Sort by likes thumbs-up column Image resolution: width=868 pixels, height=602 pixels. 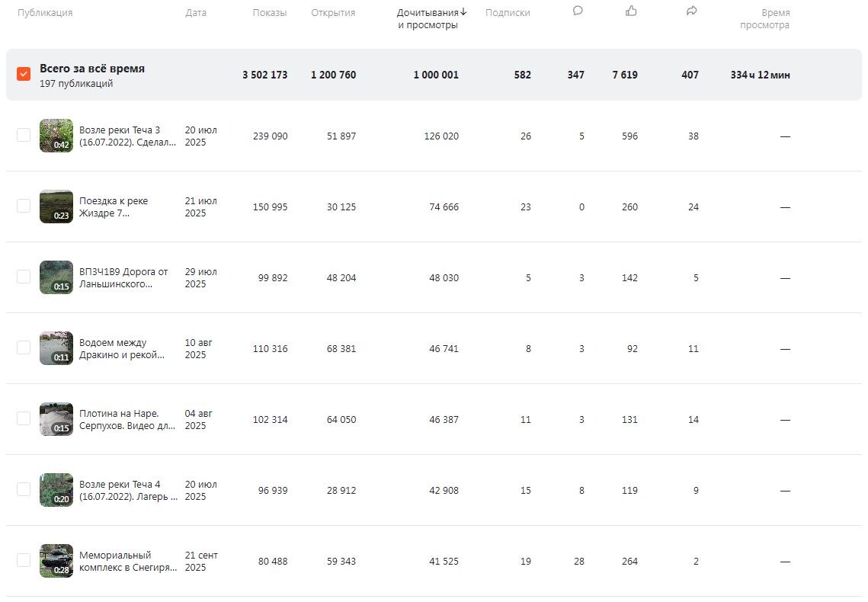631,11
